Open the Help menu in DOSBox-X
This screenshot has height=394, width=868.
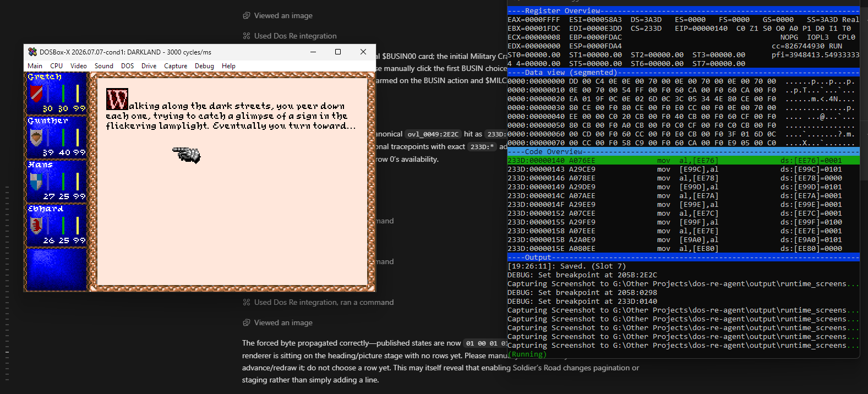point(228,65)
